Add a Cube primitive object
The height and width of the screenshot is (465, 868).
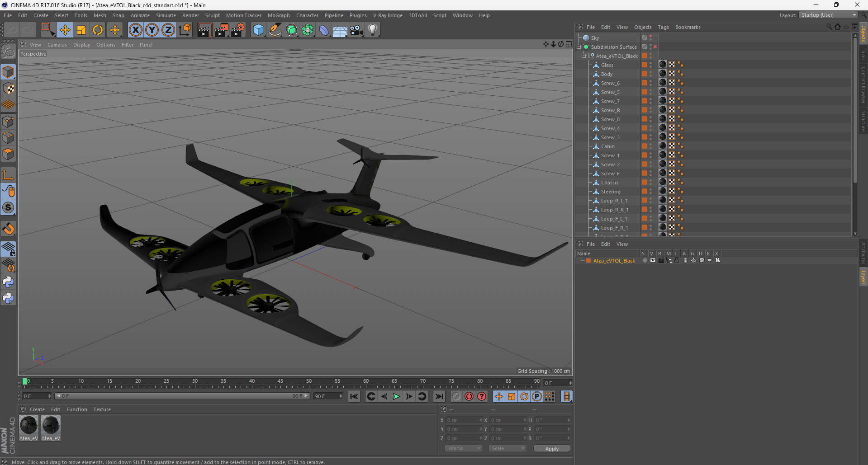pyautogui.click(x=258, y=30)
